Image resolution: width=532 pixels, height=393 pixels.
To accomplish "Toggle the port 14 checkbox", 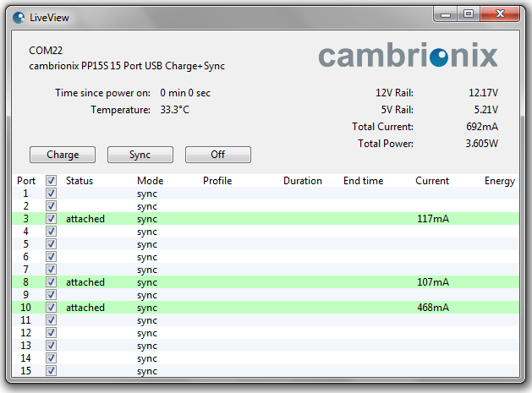I will click(52, 358).
